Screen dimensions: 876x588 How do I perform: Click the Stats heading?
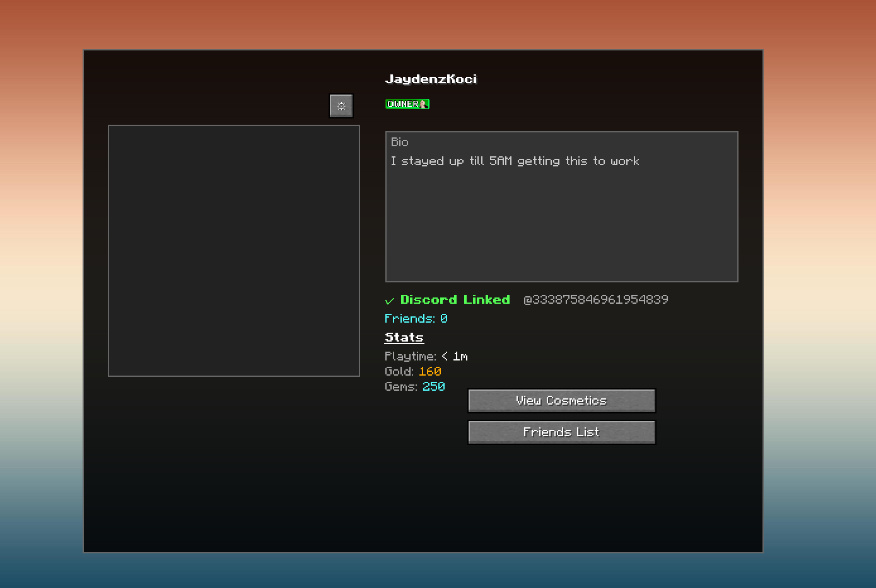coord(404,338)
